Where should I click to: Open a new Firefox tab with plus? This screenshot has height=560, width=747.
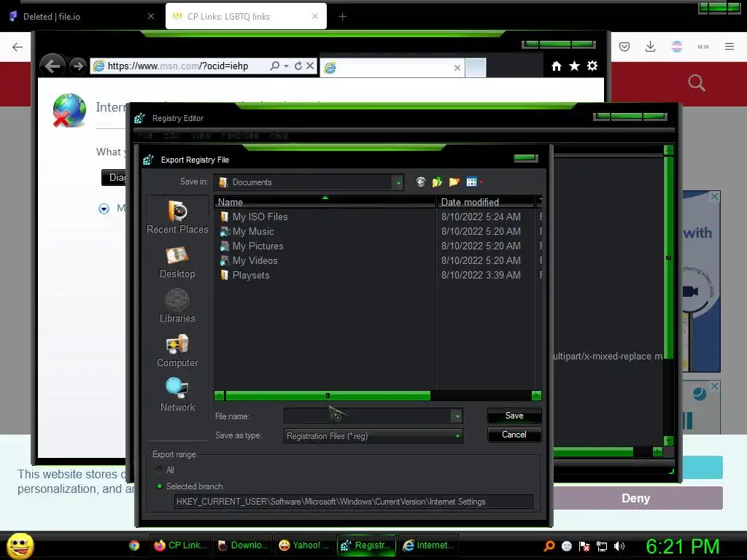(343, 17)
